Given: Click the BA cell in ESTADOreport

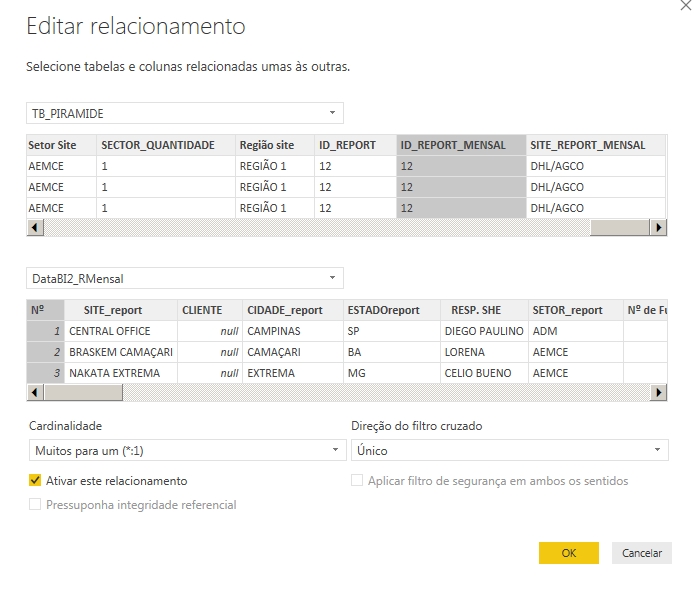Looking at the screenshot, I should point(392,352).
